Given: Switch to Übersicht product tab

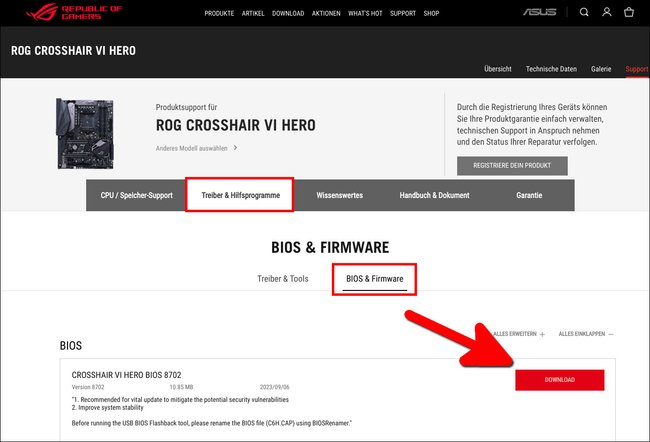Looking at the screenshot, I should tap(497, 69).
